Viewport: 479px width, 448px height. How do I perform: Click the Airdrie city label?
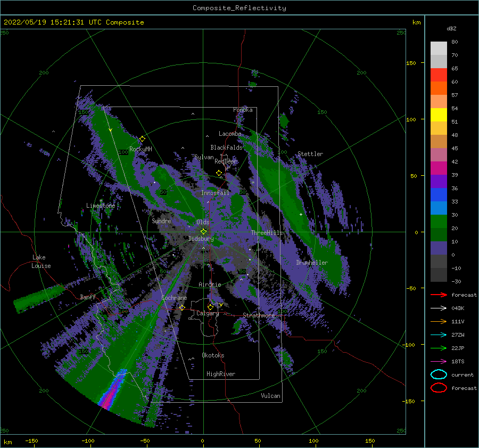(x=210, y=284)
